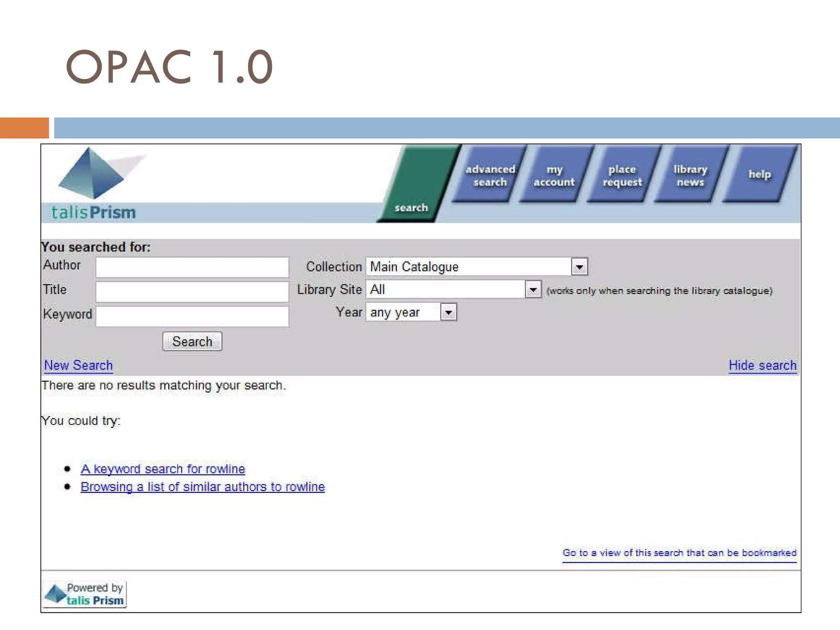Click the Hide search link
This screenshot has width=840, height=630.
click(762, 365)
